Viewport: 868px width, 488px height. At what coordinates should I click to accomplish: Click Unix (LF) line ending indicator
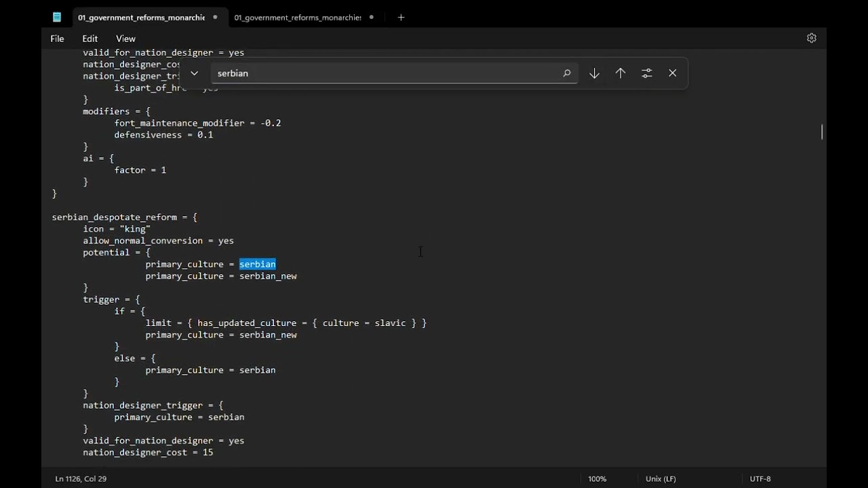(660, 479)
